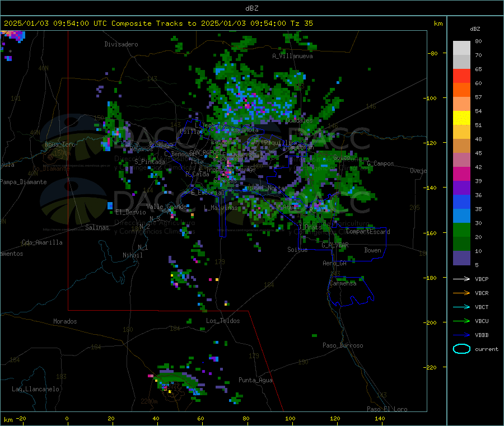This screenshot has width=504, height=426.
Task: Click the '-200' y-axis tick label
Action: pyautogui.click(x=431, y=322)
